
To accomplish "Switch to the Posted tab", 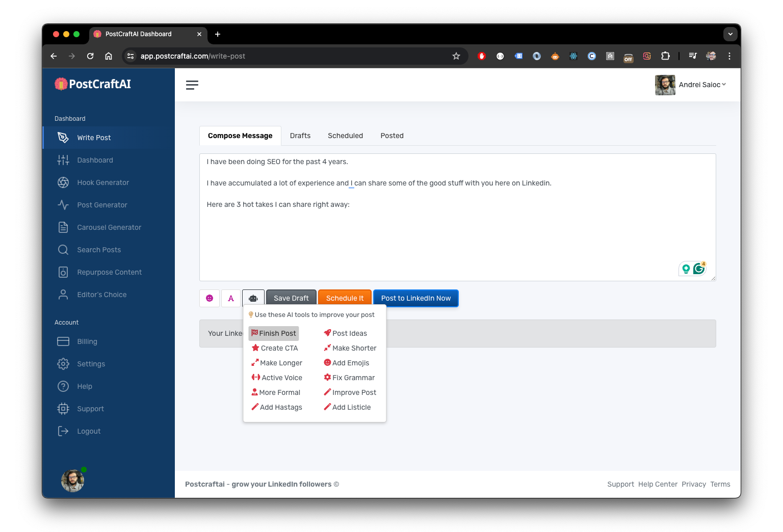I will pos(392,136).
